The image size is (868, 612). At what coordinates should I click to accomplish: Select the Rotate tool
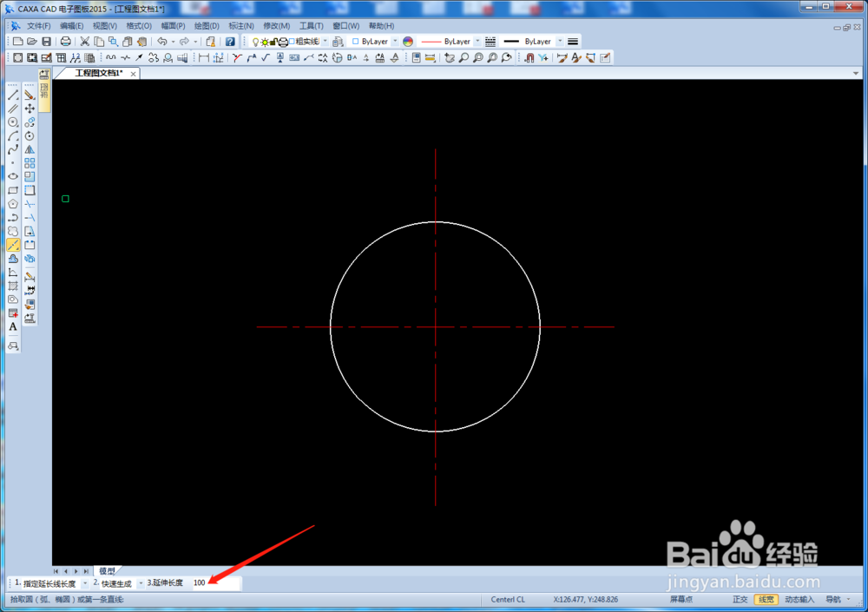point(30,135)
